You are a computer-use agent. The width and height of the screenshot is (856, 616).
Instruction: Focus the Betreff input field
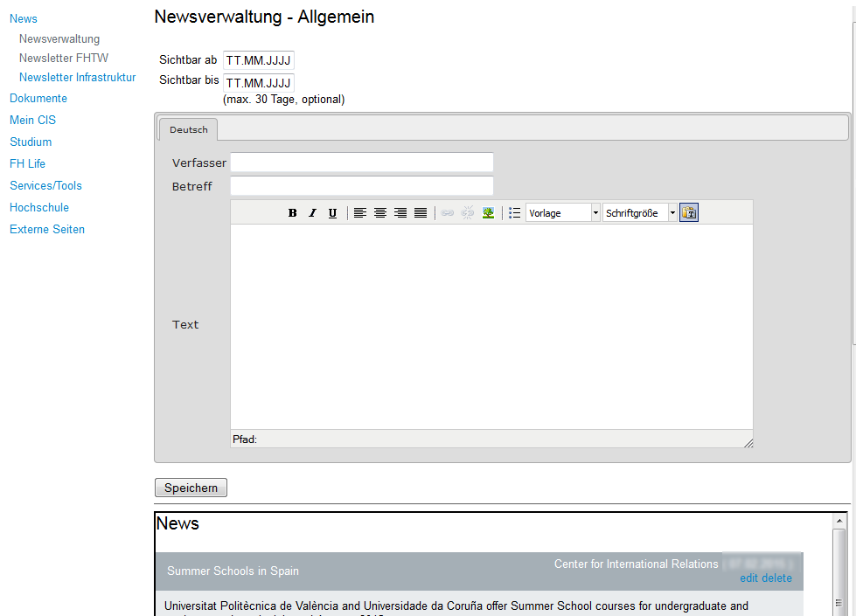point(362,186)
